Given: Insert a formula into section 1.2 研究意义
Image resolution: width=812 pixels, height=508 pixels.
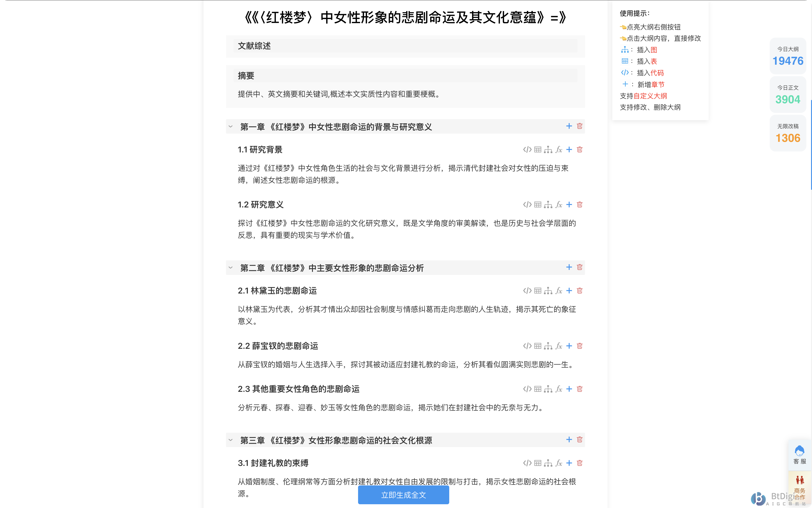Looking at the screenshot, I should 559,205.
